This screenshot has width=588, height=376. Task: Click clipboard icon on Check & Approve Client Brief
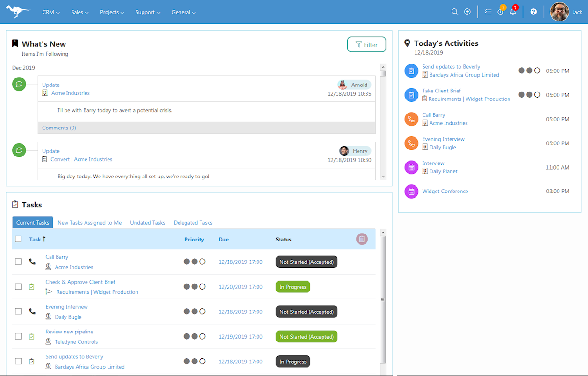pyautogui.click(x=32, y=286)
